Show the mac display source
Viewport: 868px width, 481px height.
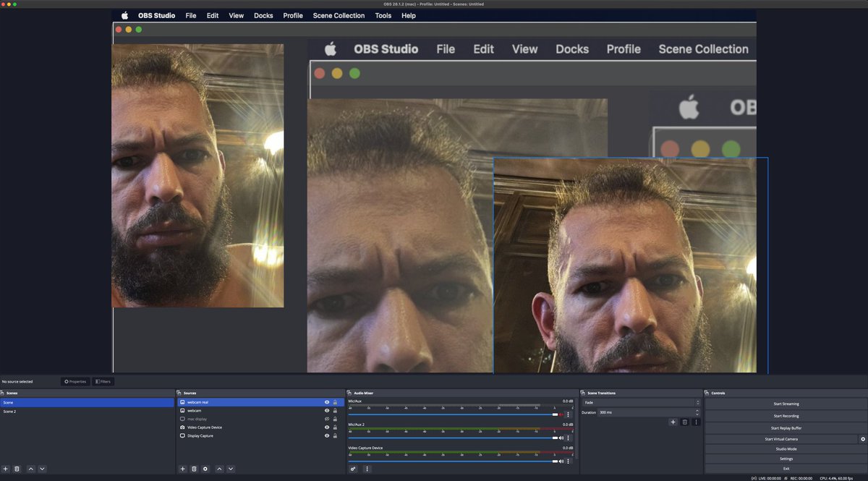click(327, 419)
